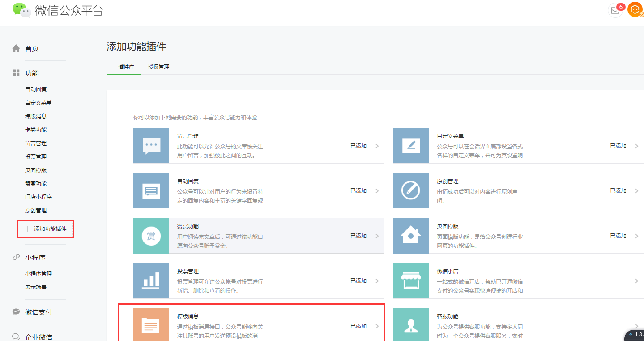Image resolution: width=644 pixels, height=341 pixels.
Task: Expand the 自定义菜单 card chevron
Action: [637, 146]
